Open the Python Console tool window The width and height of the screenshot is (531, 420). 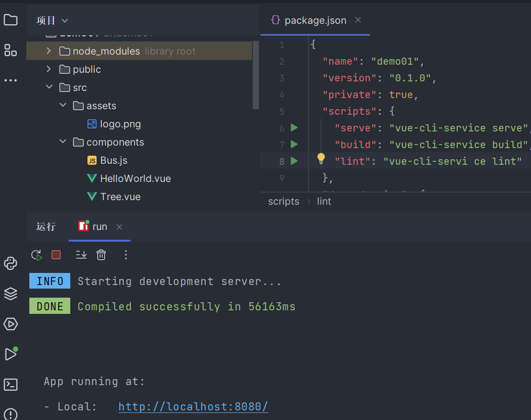click(11, 263)
